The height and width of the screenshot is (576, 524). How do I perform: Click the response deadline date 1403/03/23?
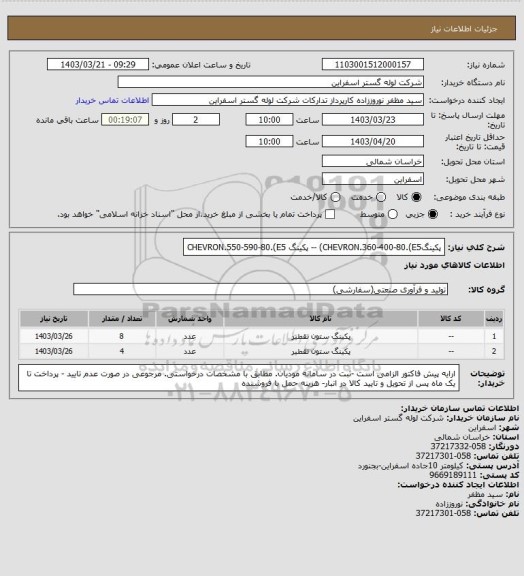point(373,120)
